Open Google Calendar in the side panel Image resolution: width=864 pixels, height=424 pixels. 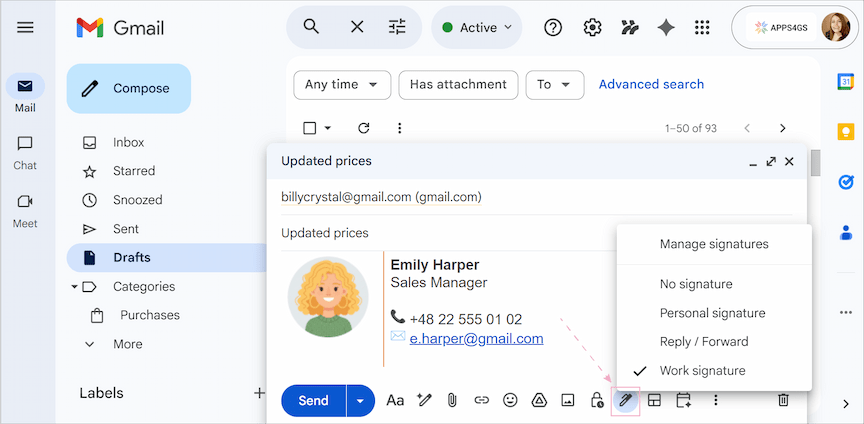pyautogui.click(x=846, y=82)
